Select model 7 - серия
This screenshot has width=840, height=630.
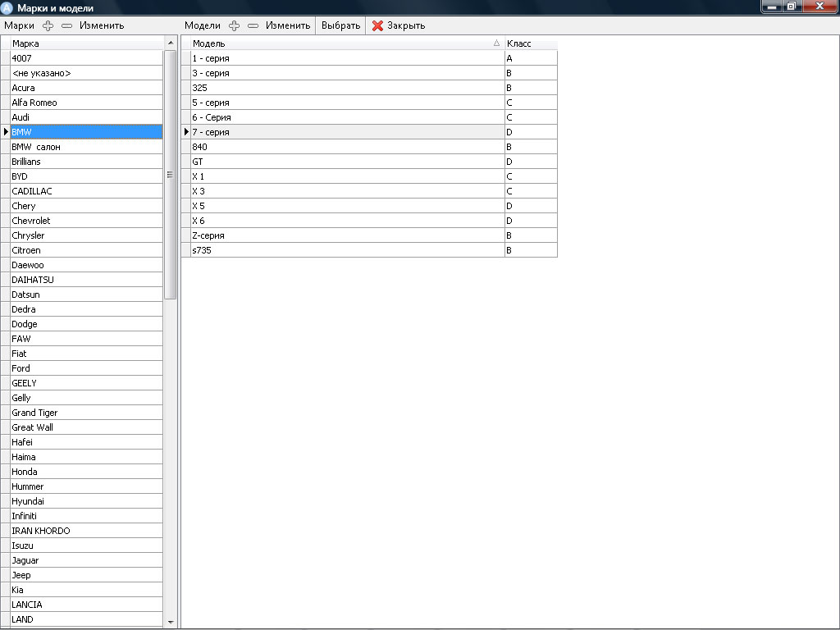tap(347, 132)
